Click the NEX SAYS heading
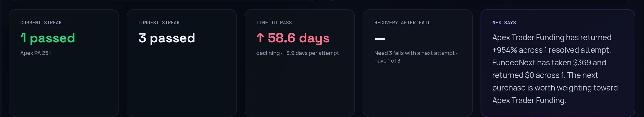This screenshot has height=117, width=644. pyautogui.click(x=504, y=23)
